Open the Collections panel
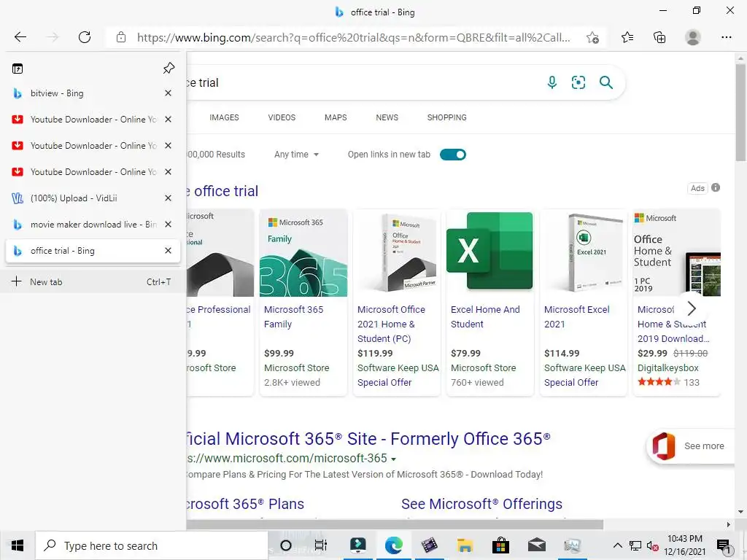747x560 pixels. click(x=659, y=37)
